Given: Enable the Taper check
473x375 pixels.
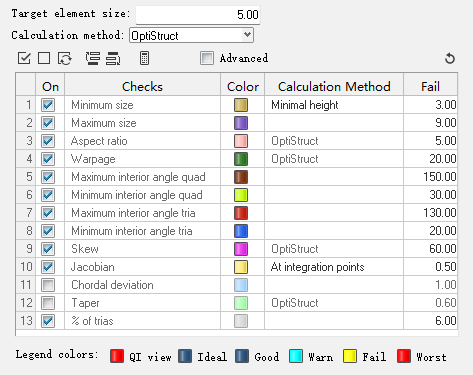Looking at the screenshot, I should tap(48, 303).
